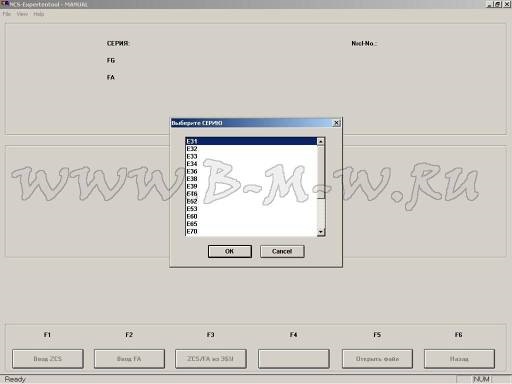Pick E65 in the listbox
The image size is (512, 384).
click(251, 224)
